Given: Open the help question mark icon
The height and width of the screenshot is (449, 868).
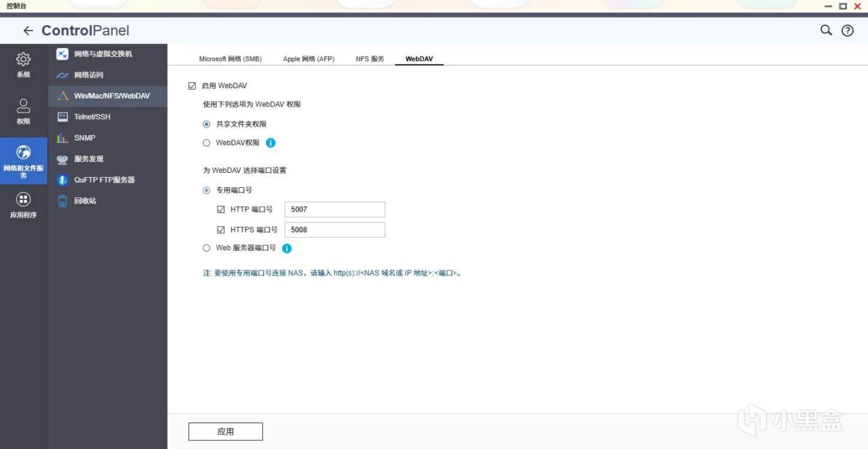Looking at the screenshot, I should click(x=848, y=31).
